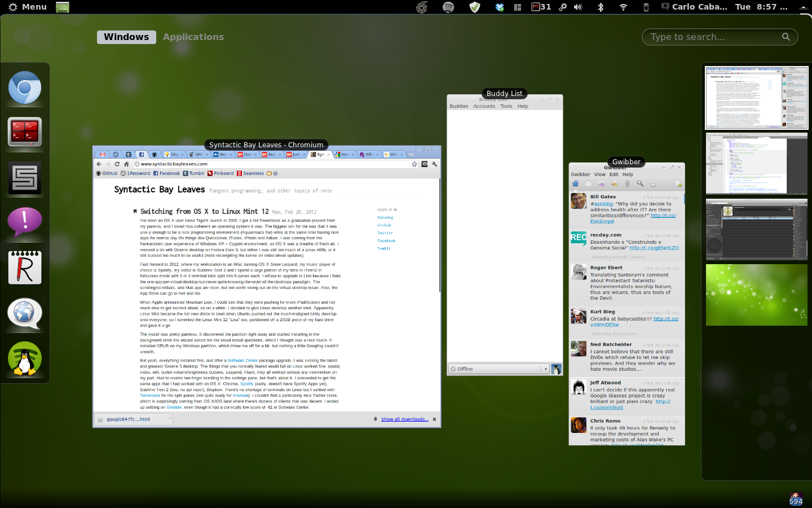Open Buddy List Offline status dropdown
The height and width of the screenshot is (508, 812).
coord(498,369)
